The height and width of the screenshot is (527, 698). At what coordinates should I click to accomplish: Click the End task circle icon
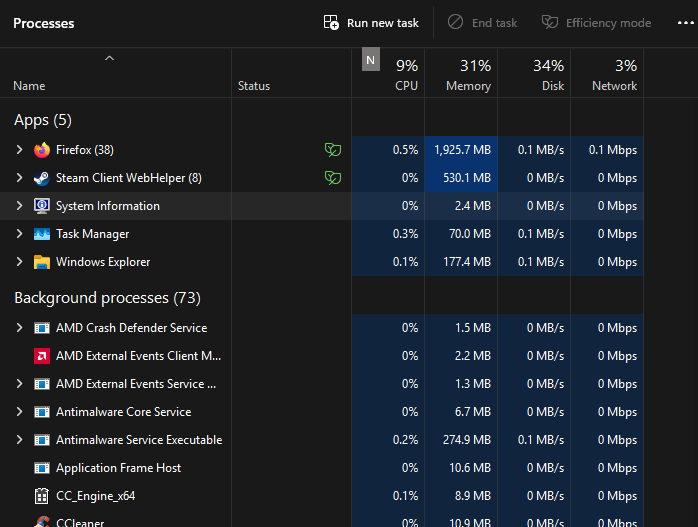tap(455, 22)
